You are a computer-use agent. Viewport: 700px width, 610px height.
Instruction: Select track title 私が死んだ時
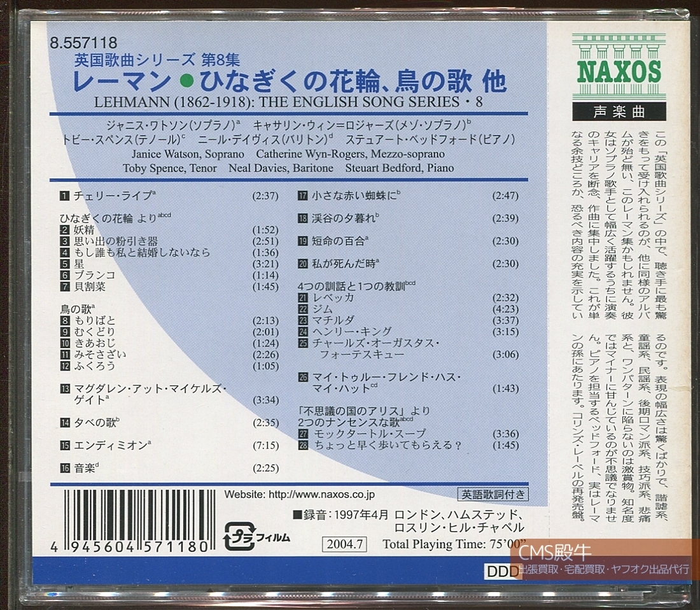345,264
